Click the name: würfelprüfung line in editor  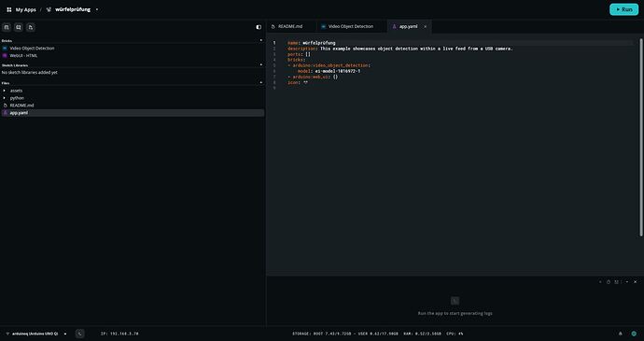(x=312, y=43)
